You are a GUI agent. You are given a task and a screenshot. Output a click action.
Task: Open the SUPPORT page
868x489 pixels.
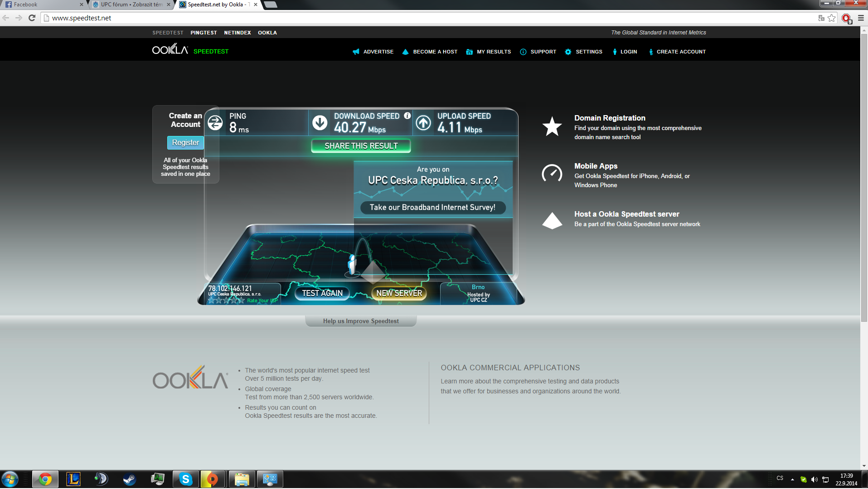pos(538,52)
